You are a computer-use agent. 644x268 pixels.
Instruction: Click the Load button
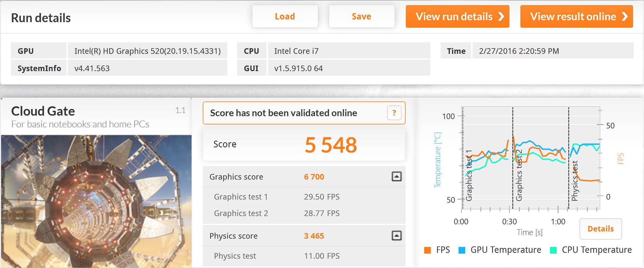pyautogui.click(x=285, y=17)
